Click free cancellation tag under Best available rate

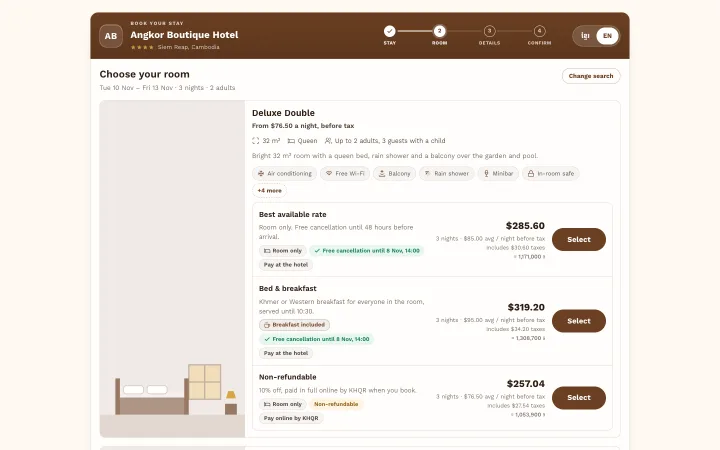(x=366, y=251)
